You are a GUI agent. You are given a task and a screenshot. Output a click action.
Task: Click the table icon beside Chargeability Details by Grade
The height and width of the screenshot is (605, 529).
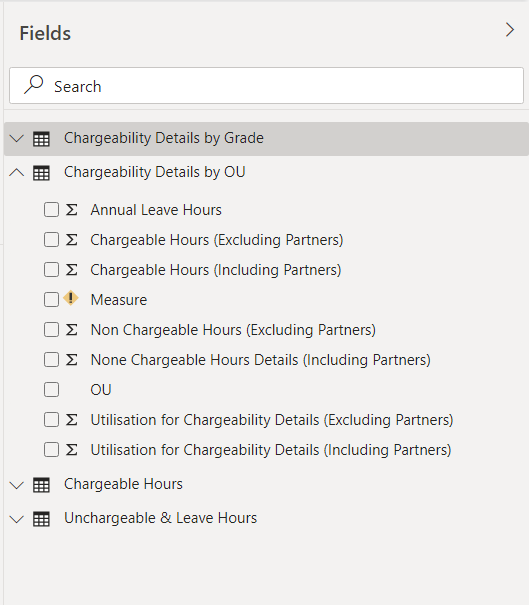[41, 139]
